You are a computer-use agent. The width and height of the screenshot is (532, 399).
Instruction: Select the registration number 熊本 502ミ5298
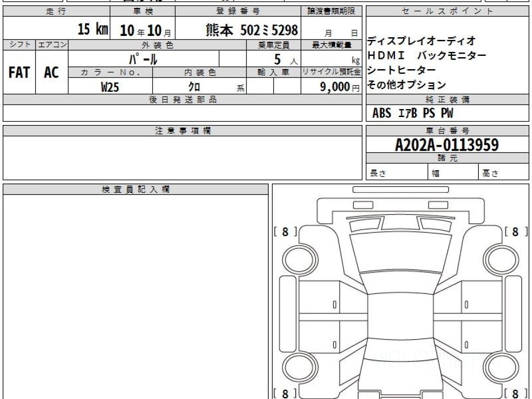(252, 30)
